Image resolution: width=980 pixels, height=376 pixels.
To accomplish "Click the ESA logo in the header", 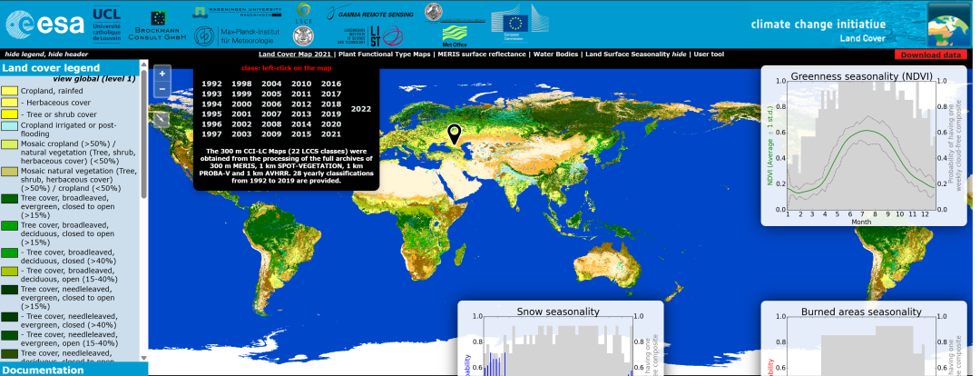I will (x=44, y=25).
